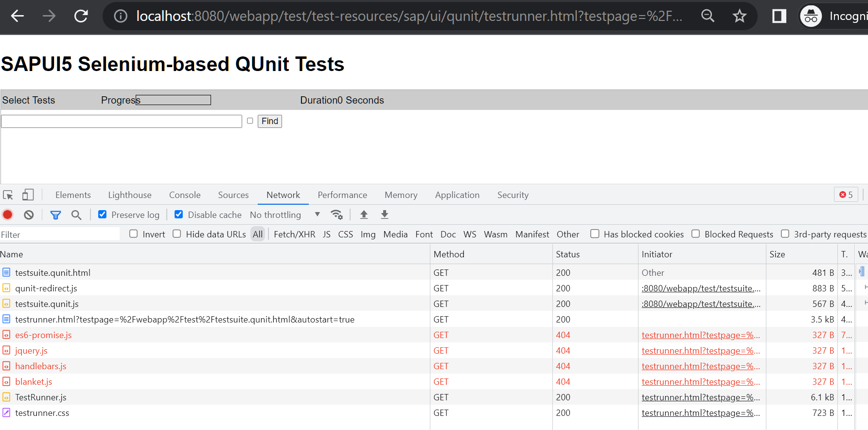The image size is (868, 430).
Task: Toggle the device toolbar icon
Action: click(28, 195)
